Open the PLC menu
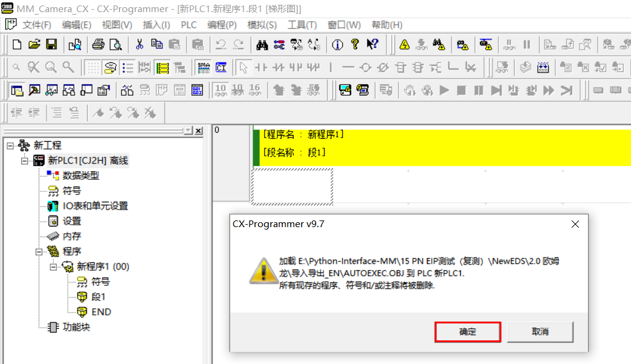The width and height of the screenshot is (631, 364). [x=188, y=25]
